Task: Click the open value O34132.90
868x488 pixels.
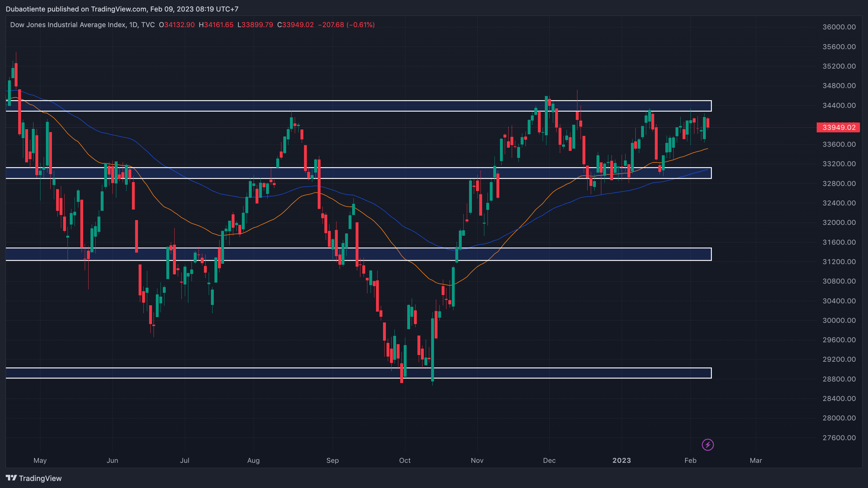Action: pos(177,25)
